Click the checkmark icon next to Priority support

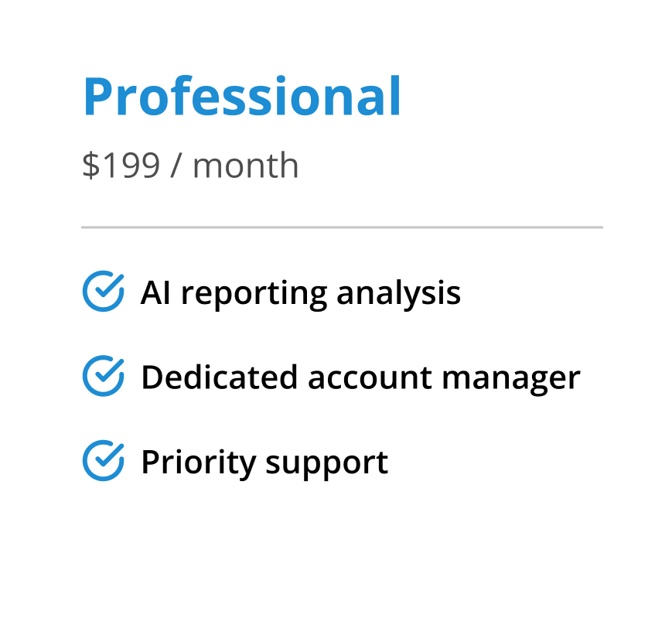pyautogui.click(x=103, y=461)
